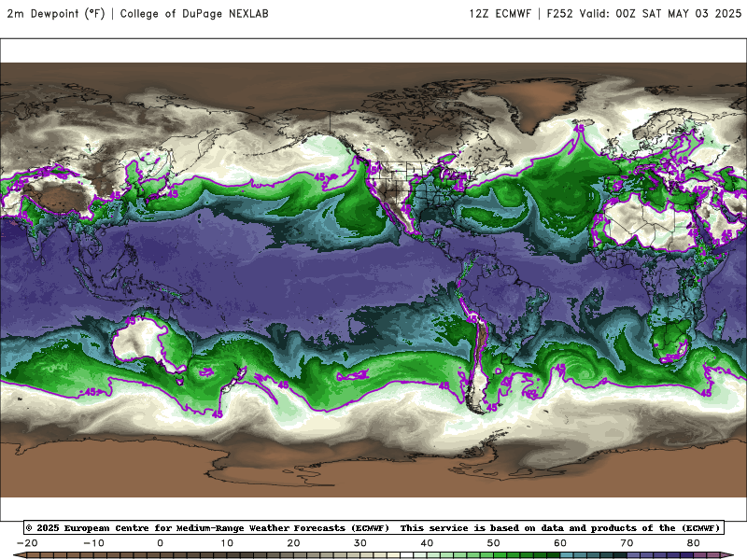Click the 45 contour label south of Greenland
This screenshot has width=747, height=560.
(579, 128)
